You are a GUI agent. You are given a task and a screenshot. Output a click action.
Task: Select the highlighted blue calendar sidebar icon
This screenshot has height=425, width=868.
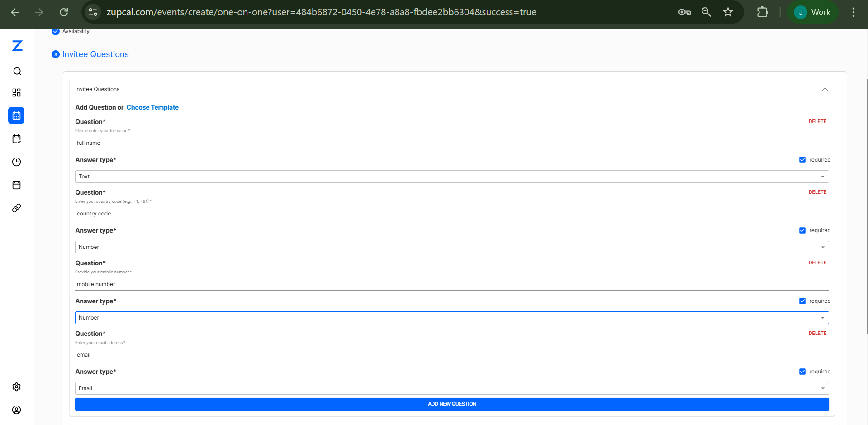click(x=17, y=116)
